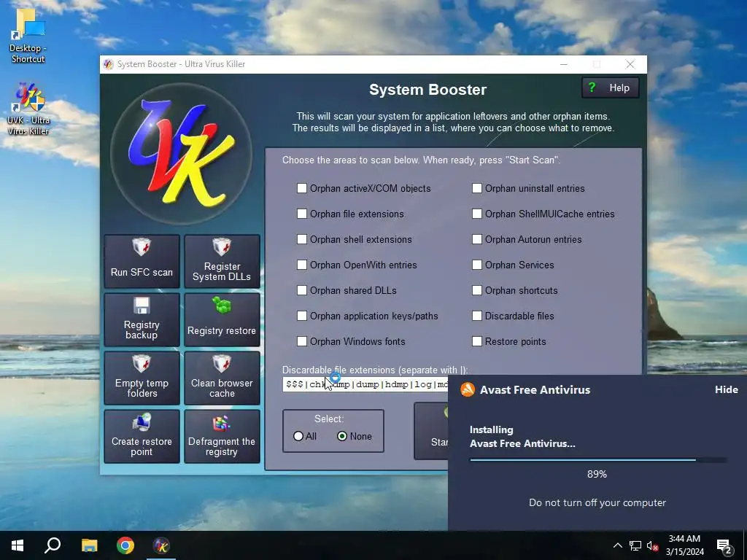Select the All radio button
The image size is (747, 560).
[x=298, y=436]
